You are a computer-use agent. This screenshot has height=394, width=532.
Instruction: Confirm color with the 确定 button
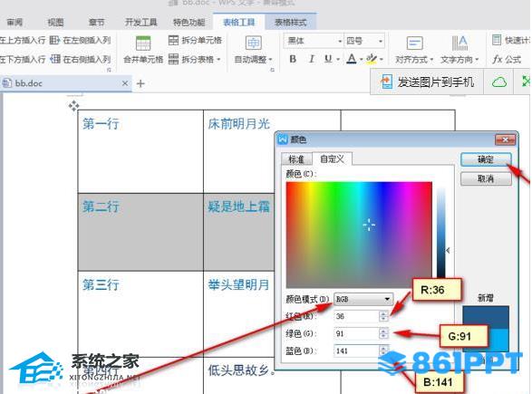[486, 159]
